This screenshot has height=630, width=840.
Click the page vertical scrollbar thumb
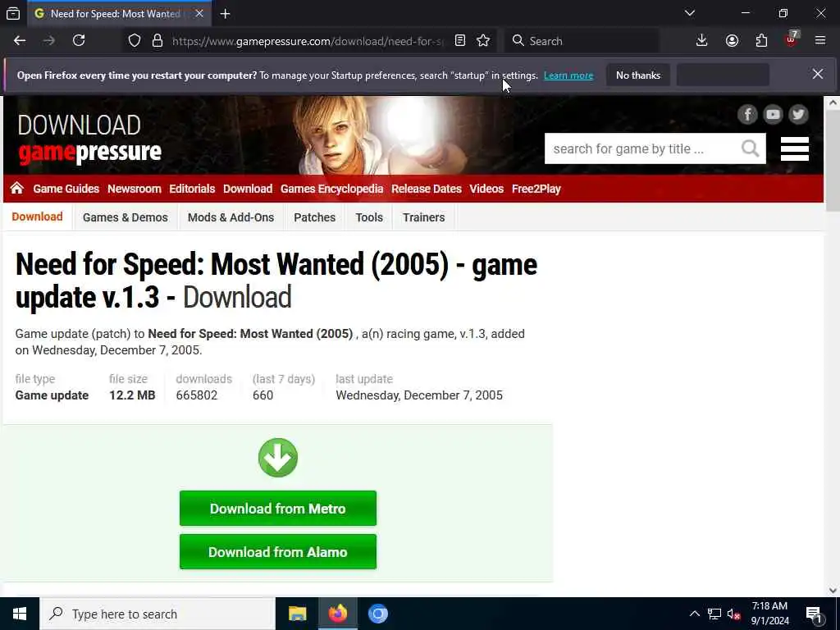pos(832,162)
